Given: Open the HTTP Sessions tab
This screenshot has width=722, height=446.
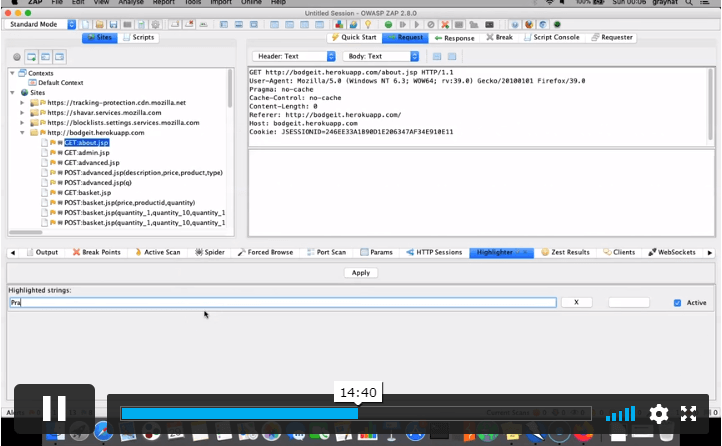Looking at the screenshot, I should [434, 252].
